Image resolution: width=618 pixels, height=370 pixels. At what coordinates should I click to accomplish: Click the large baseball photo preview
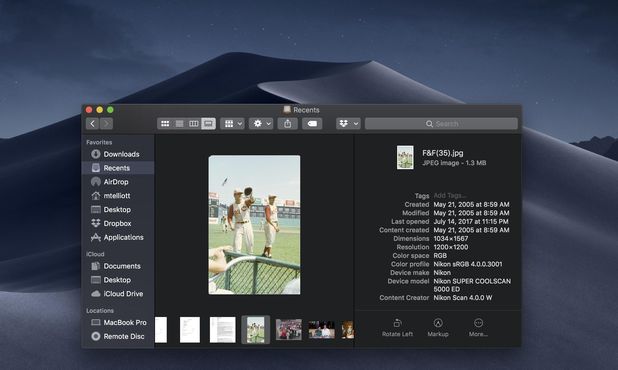[x=254, y=225]
